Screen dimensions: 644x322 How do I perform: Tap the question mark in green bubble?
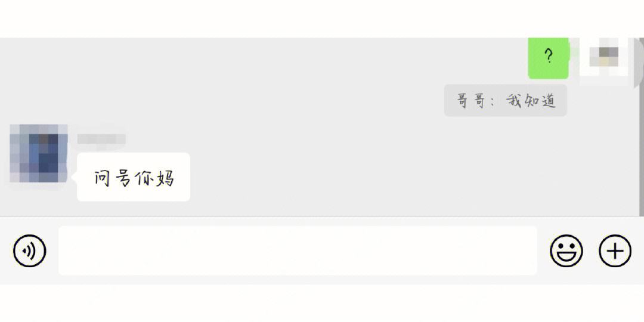coord(549,55)
